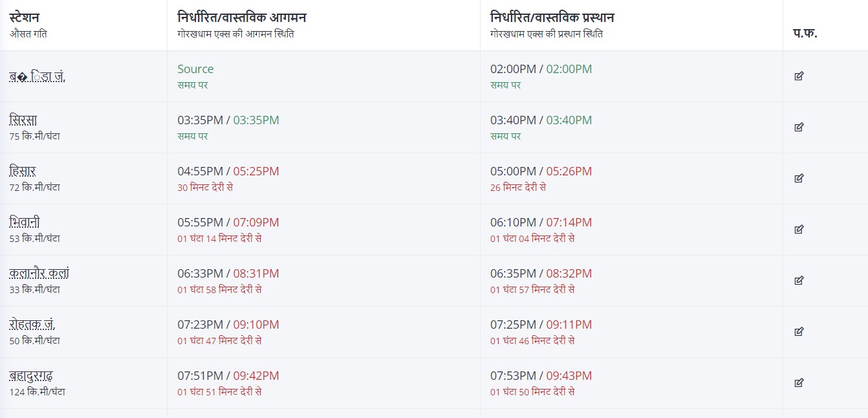
Task: Click the 72 कि.मी/घंटा speed under हिसार
Action: click(x=35, y=188)
